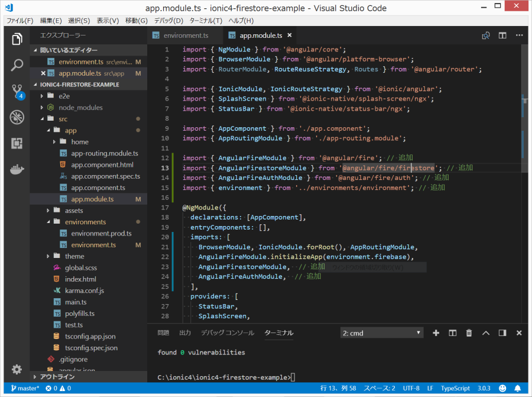Open the 表示(V) menu

(x=108, y=21)
